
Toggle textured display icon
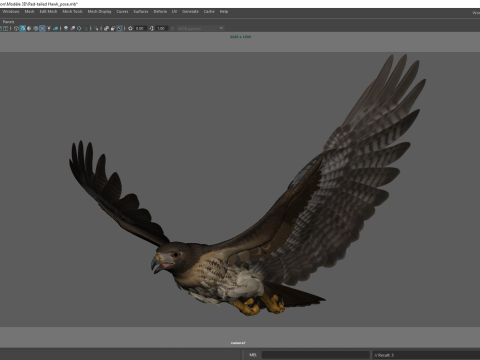coord(42,28)
